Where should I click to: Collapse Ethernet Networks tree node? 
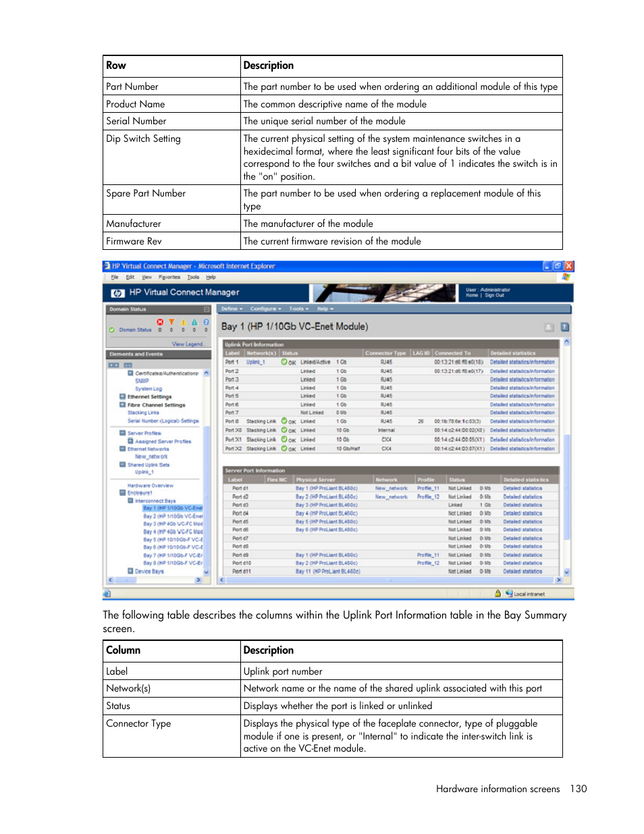[123, 448]
